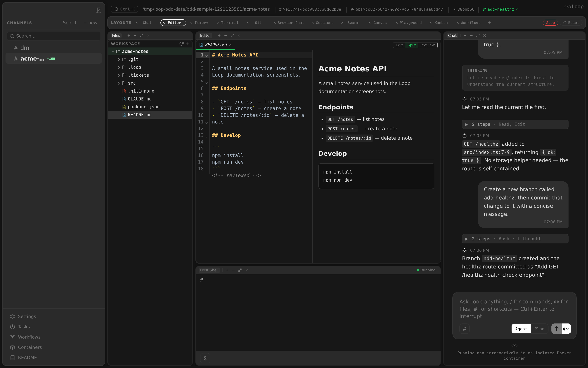Split the Files panel with plus icon

[x=129, y=36]
